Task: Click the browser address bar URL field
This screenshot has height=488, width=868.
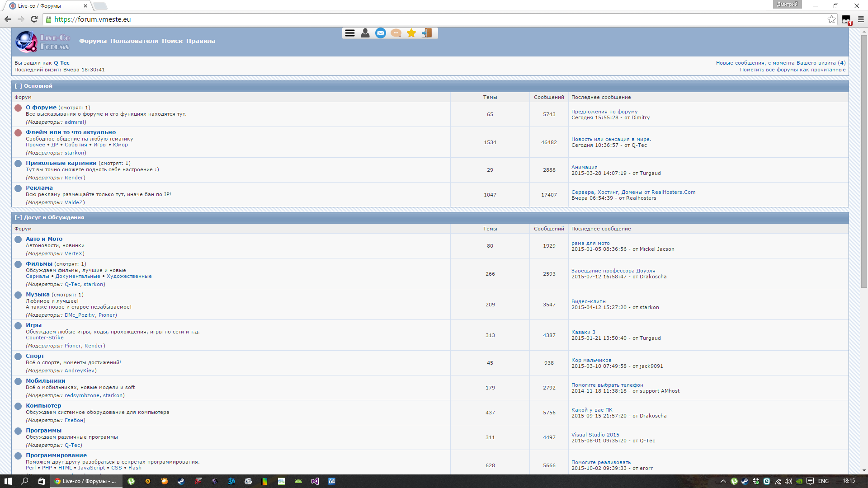Action: [x=407, y=19]
